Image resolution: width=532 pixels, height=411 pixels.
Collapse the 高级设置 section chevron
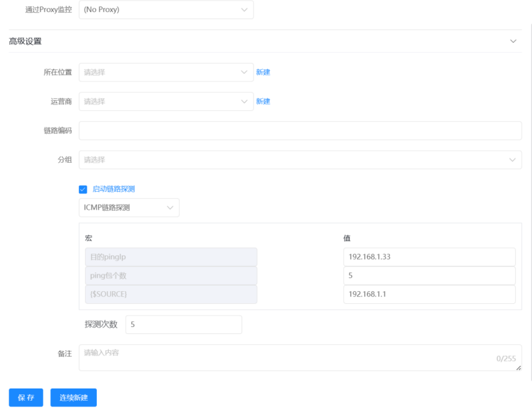[x=513, y=41]
